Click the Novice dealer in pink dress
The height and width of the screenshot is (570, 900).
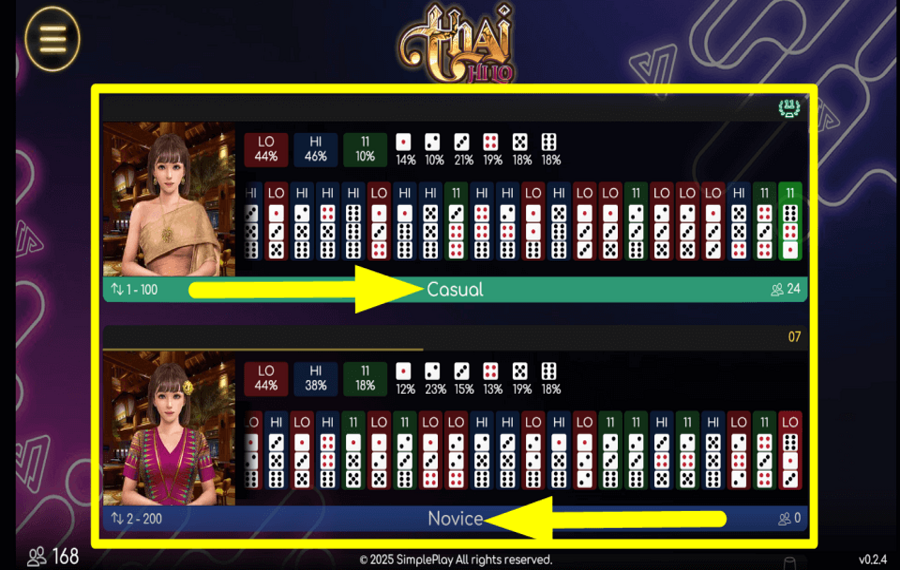[169, 428]
